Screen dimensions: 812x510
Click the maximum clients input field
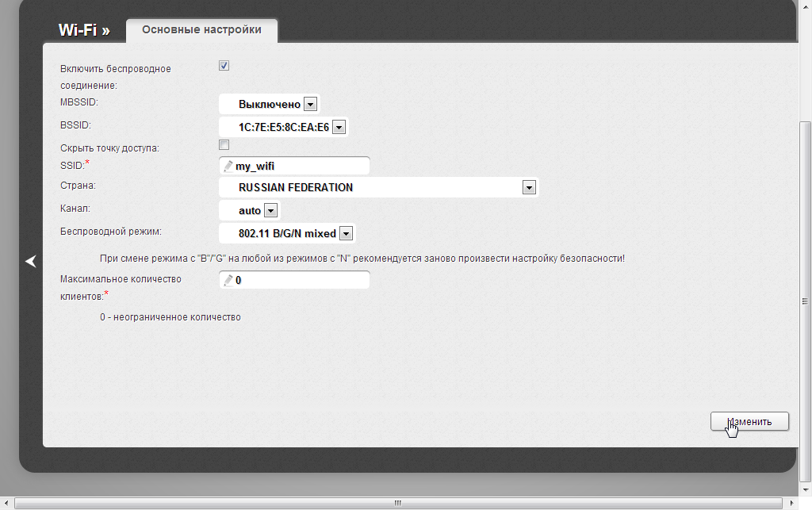pos(294,280)
